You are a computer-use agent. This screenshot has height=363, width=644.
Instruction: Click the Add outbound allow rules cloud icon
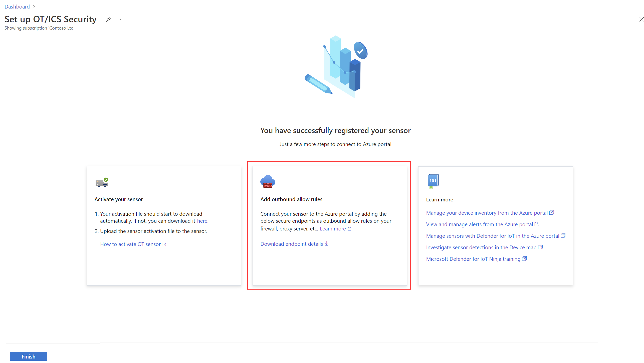(x=267, y=181)
